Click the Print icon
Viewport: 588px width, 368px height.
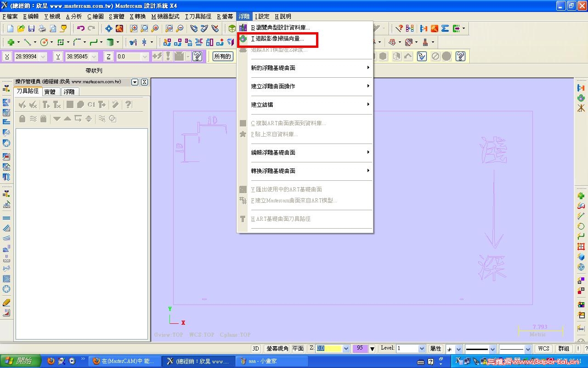click(42, 29)
